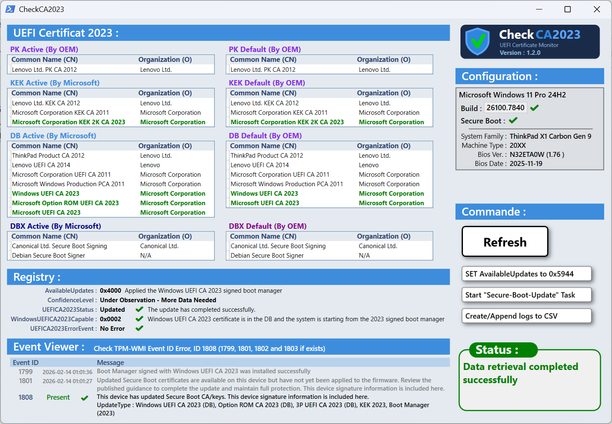The width and height of the screenshot is (612, 424).
Task: Select Microsoft UEFI CA 2023 in DB Default
Action: tap(329, 203)
